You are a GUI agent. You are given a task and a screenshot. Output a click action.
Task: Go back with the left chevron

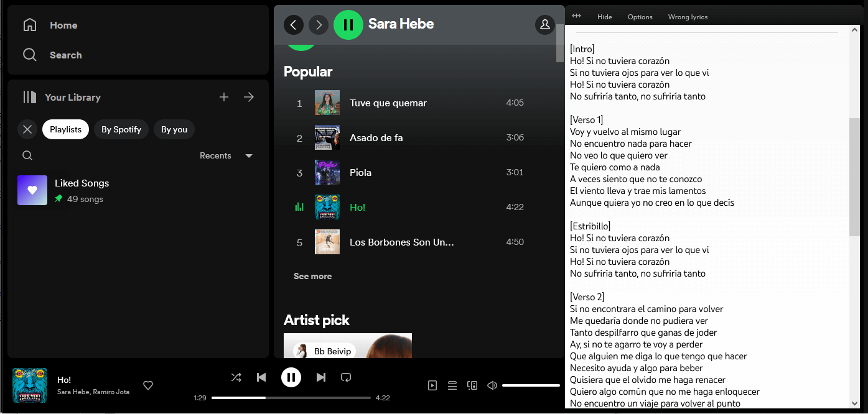[294, 25]
